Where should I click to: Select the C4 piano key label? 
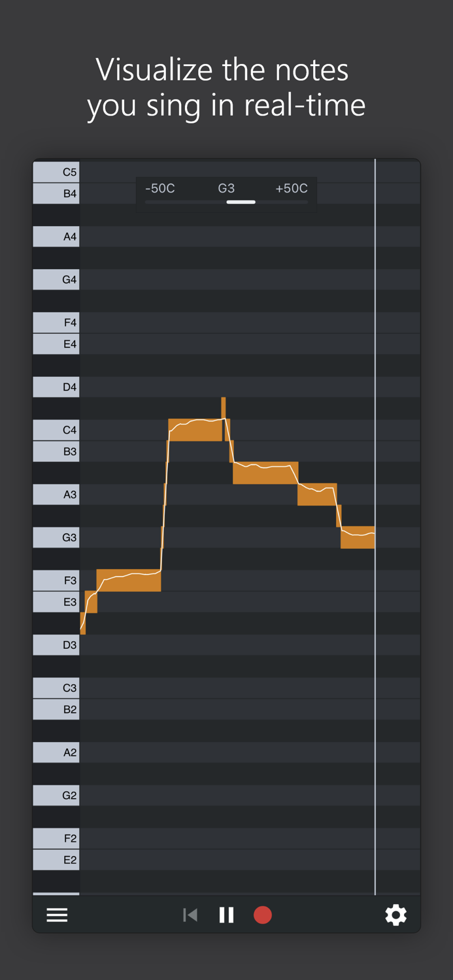(x=56, y=429)
